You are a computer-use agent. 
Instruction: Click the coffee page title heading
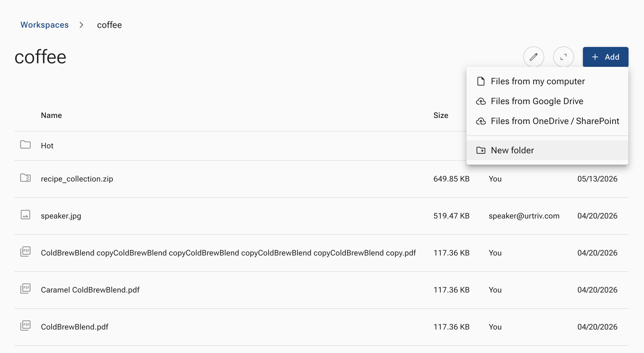tap(40, 57)
